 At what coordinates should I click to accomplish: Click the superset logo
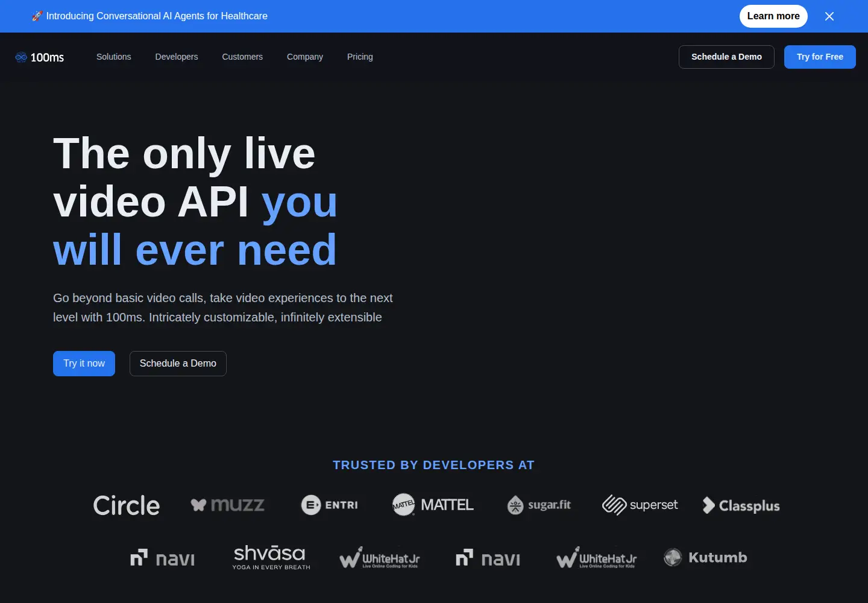640,505
